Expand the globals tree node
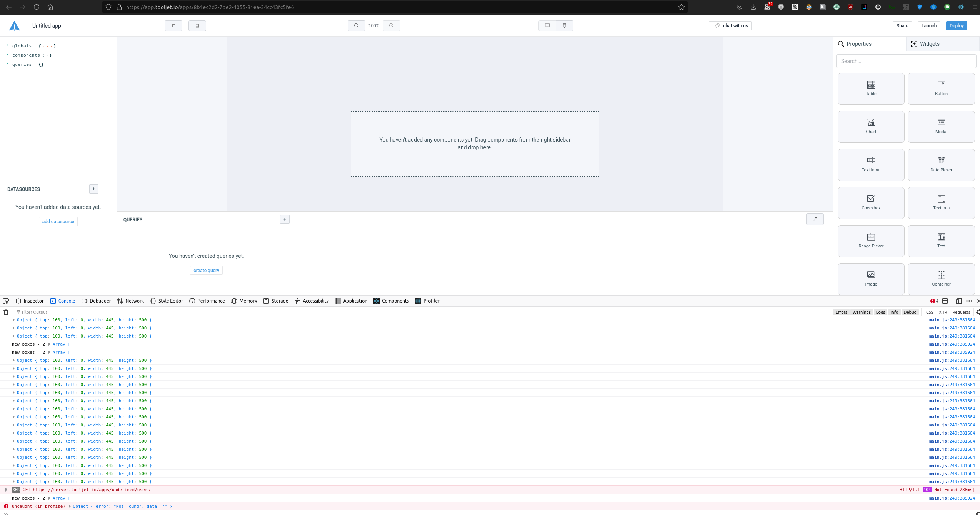This screenshot has width=980, height=515. tap(7, 45)
